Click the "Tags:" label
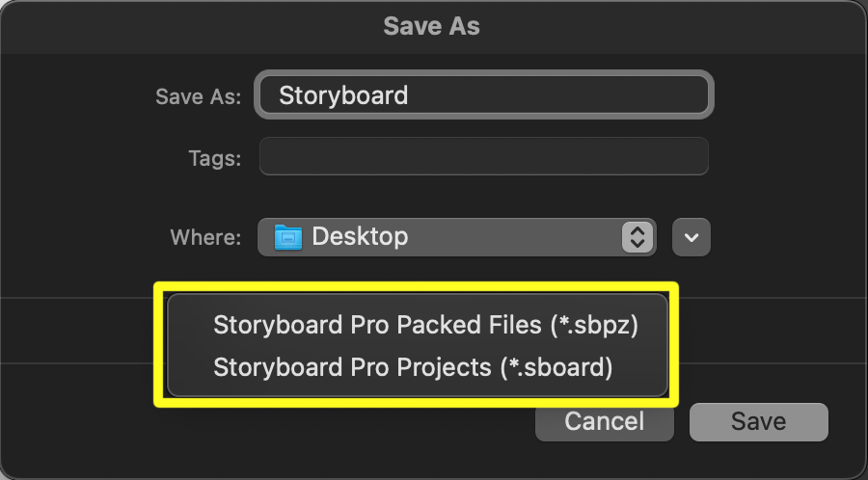Screen dimensions: 868x480 click(215, 158)
